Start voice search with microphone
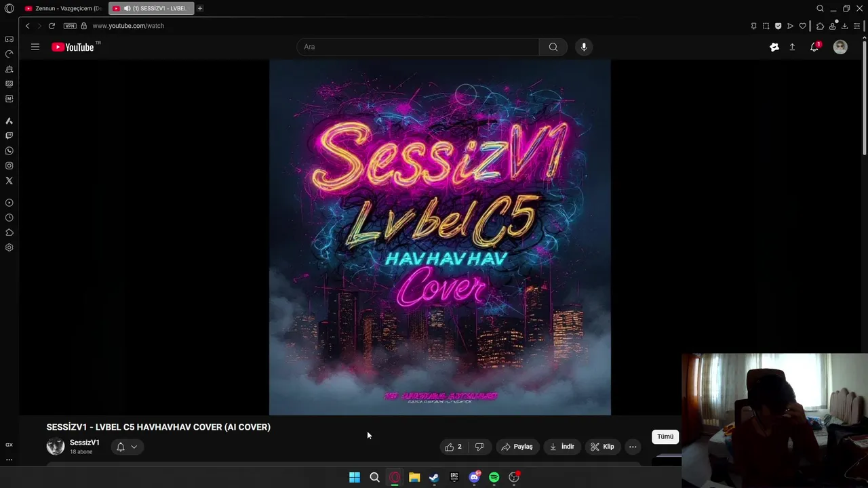Viewport: 868px width, 488px height. pyautogui.click(x=584, y=47)
